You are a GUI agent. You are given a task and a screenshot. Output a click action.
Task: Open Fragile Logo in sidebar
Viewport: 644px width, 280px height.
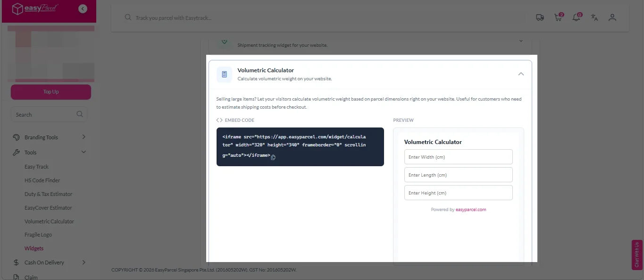pyautogui.click(x=38, y=235)
